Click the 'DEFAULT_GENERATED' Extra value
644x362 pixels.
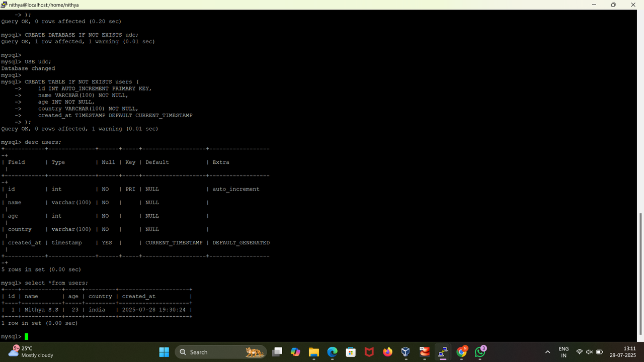click(241, 243)
